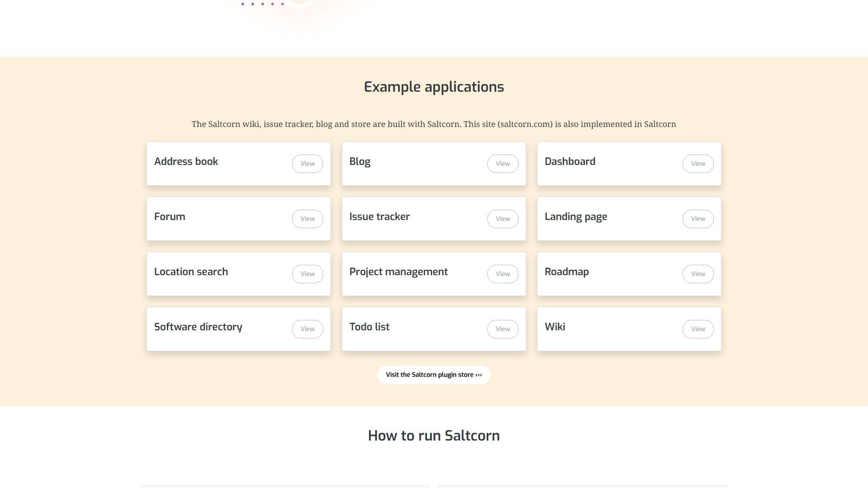868x488 pixels.
Task: Visit the Saltcorn plugin store
Action: pos(434,375)
